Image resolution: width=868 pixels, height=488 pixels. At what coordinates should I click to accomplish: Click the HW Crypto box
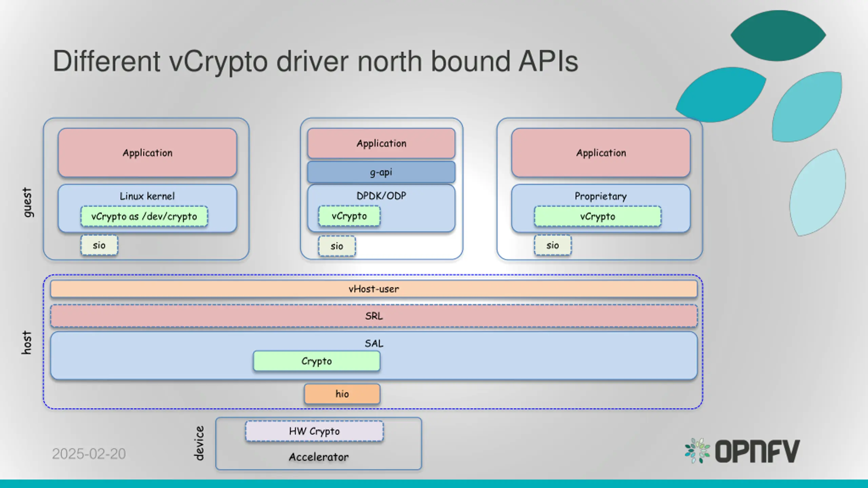pyautogui.click(x=314, y=431)
